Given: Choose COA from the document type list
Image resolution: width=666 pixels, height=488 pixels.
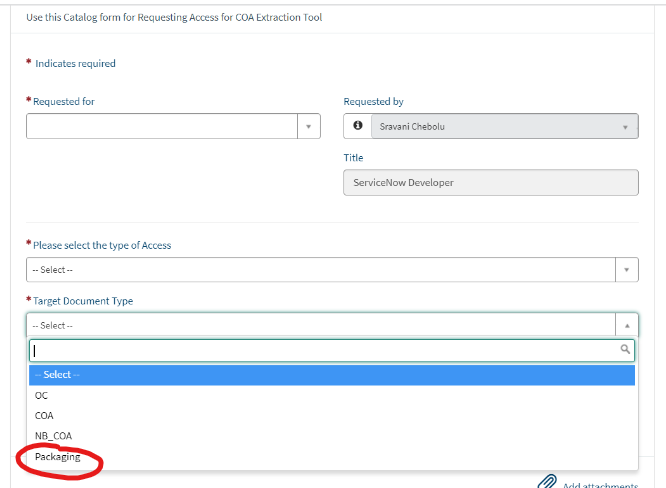Looking at the screenshot, I should [45, 415].
